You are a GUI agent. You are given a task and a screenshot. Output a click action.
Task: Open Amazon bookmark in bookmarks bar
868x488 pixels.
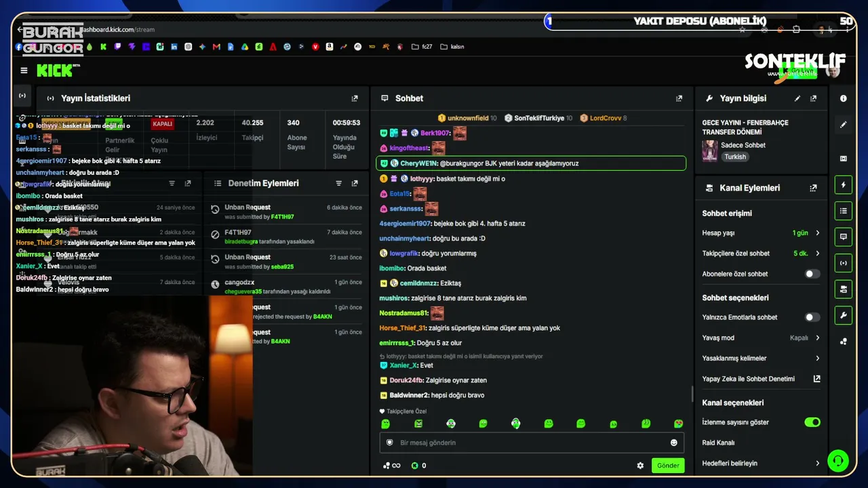pyautogui.click(x=330, y=47)
